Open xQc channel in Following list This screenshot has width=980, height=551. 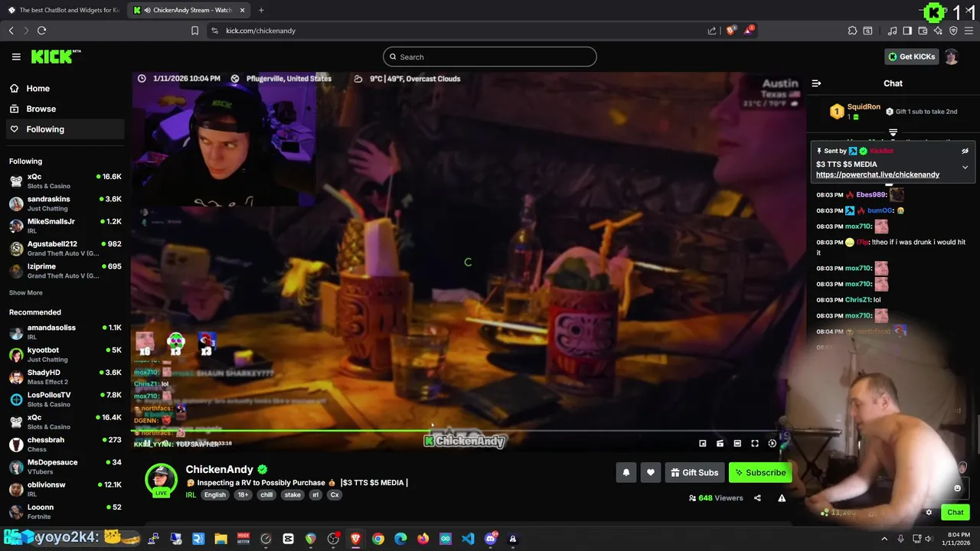pos(65,181)
